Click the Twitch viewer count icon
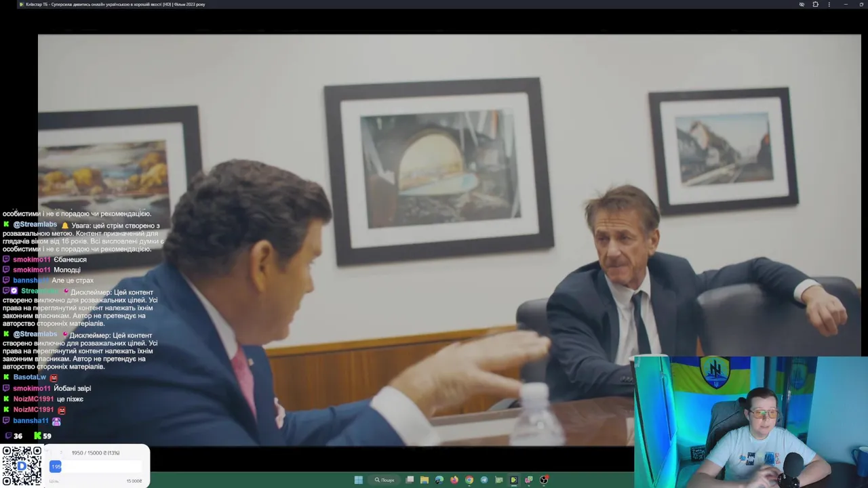Image resolution: width=868 pixels, height=488 pixels. tap(8, 436)
